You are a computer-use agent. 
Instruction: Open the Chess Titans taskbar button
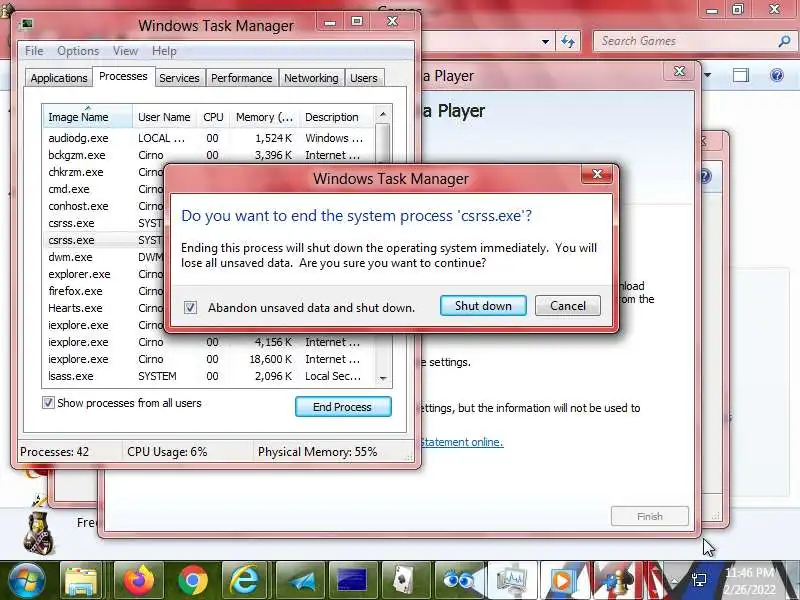click(616, 581)
